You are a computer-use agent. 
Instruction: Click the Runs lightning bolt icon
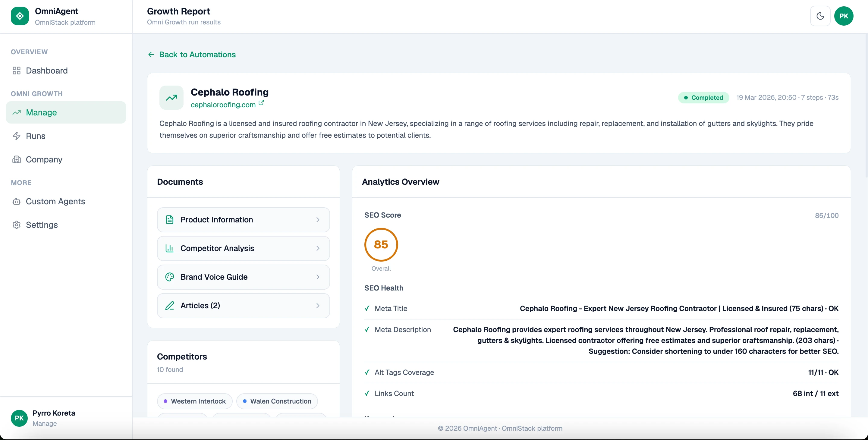click(x=17, y=136)
